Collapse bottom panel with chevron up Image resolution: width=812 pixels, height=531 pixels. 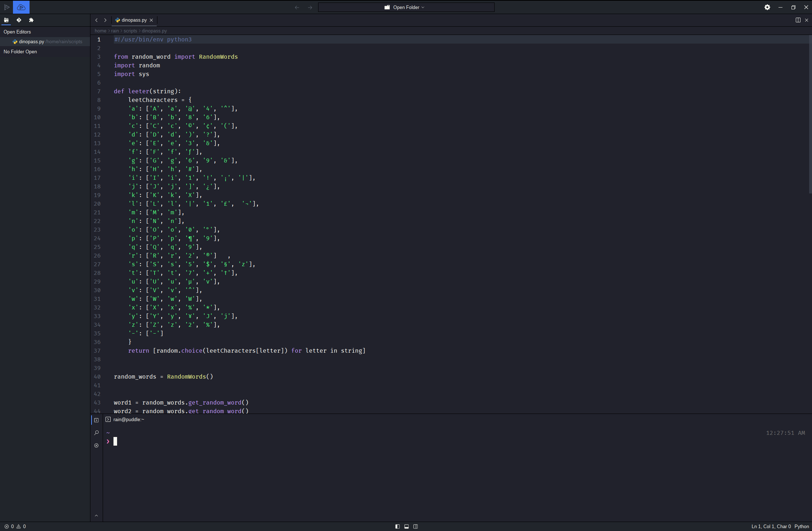(x=96, y=516)
